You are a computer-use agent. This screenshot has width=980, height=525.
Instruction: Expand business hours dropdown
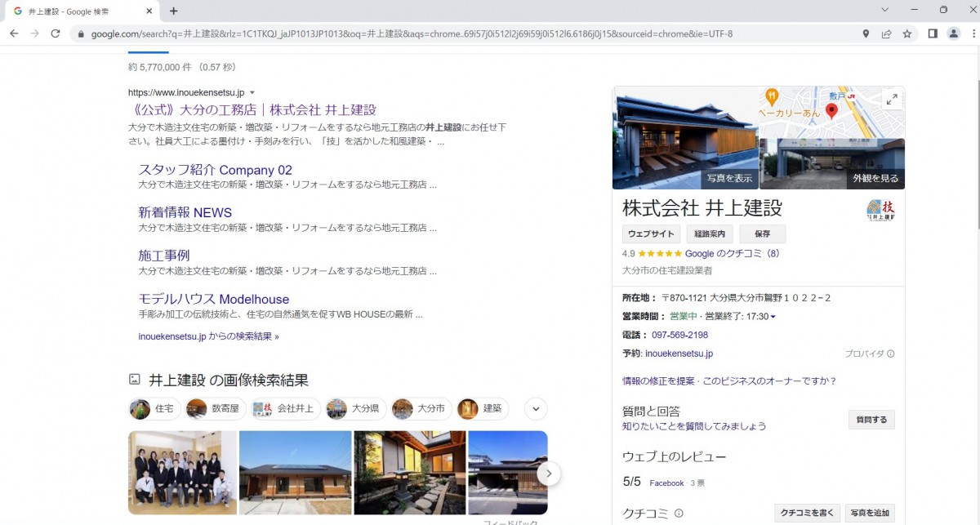tap(773, 317)
